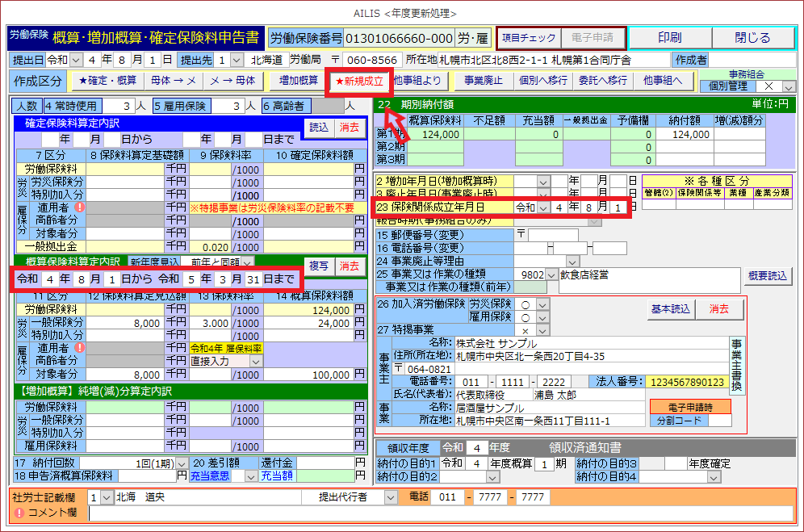Viewport: 804px width, 532px height.
Task: Open the 前年と同額 dropdown for 新年度見込
Action: coord(248,262)
